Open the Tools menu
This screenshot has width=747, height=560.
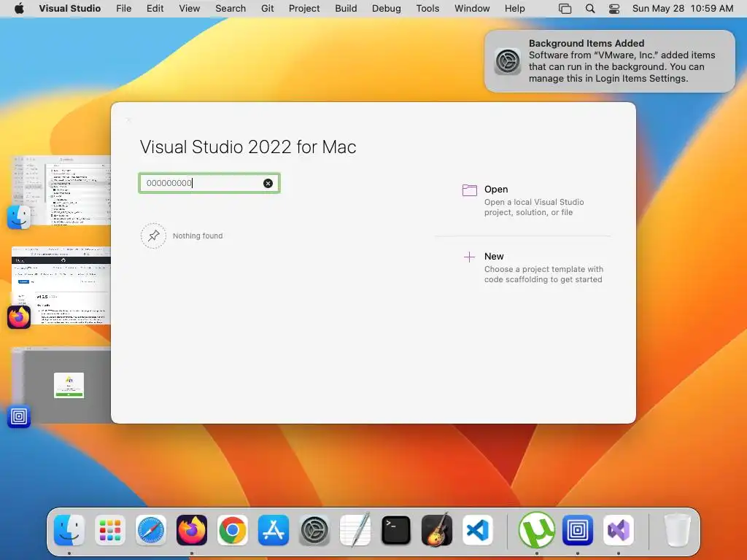click(427, 9)
